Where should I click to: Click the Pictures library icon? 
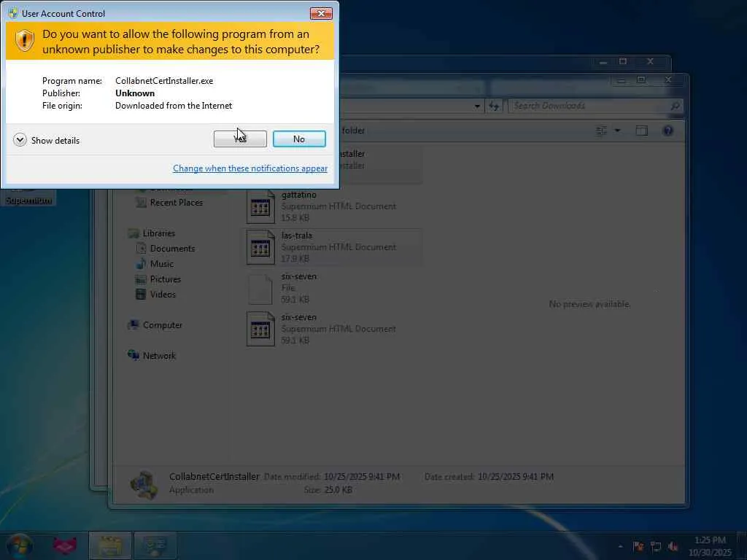(141, 279)
